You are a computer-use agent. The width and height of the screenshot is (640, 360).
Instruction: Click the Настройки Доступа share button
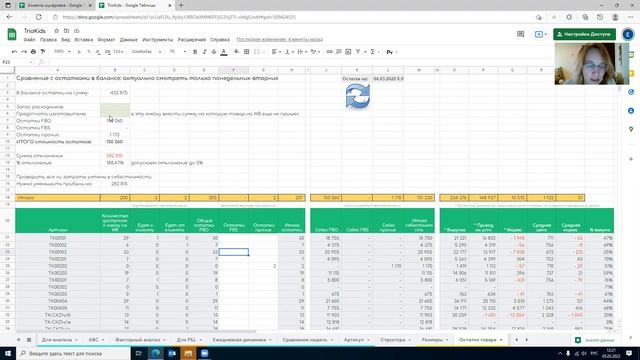coord(584,34)
